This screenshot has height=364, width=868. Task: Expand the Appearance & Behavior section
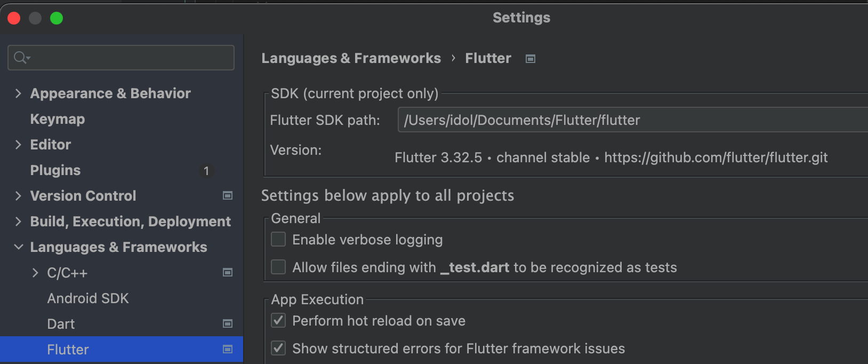point(18,93)
